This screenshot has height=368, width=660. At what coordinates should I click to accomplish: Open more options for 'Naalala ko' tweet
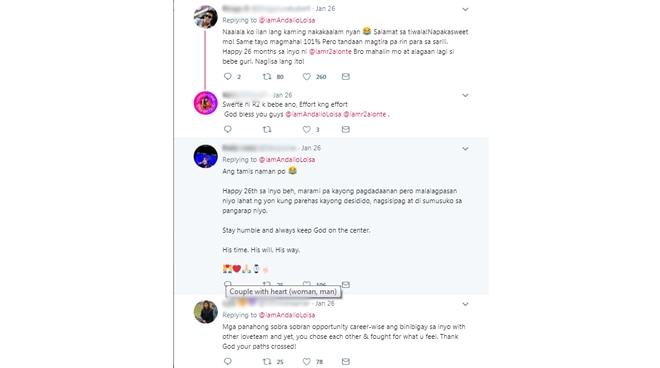[x=465, y=9]
